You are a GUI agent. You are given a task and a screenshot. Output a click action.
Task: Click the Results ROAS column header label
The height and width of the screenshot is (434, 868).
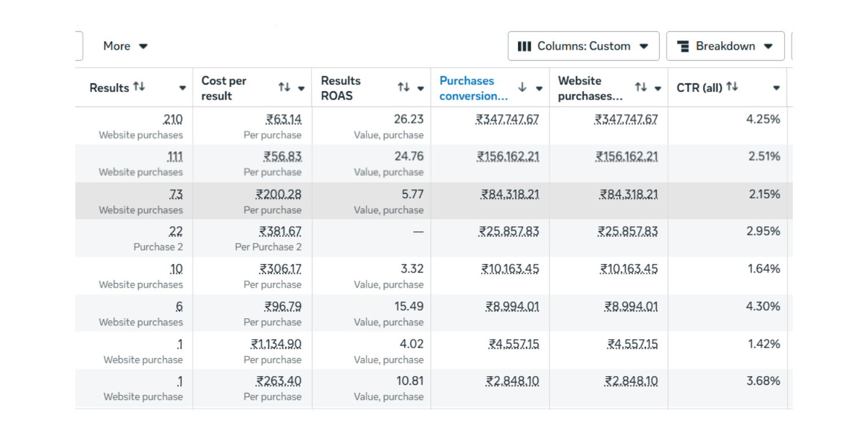[x=341, y=88]
